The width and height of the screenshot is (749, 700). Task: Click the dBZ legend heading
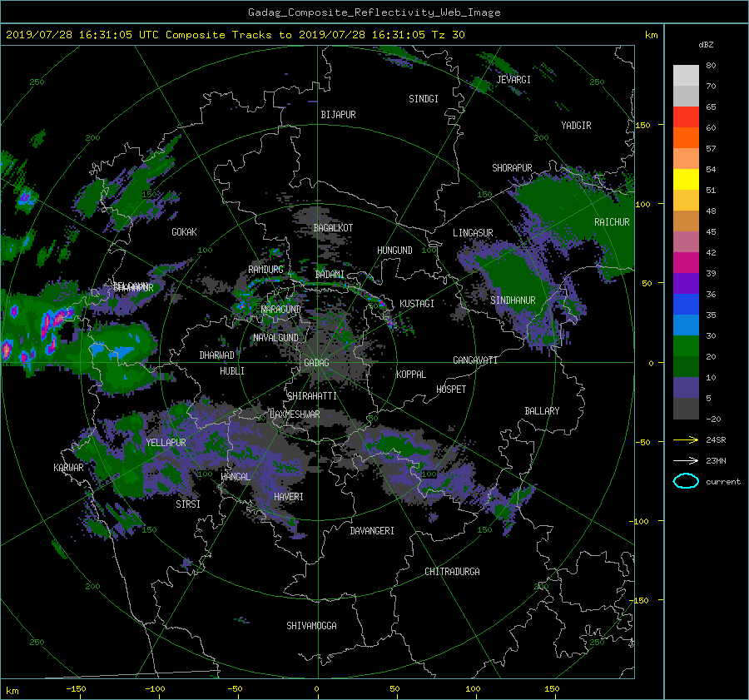[706, 44]
